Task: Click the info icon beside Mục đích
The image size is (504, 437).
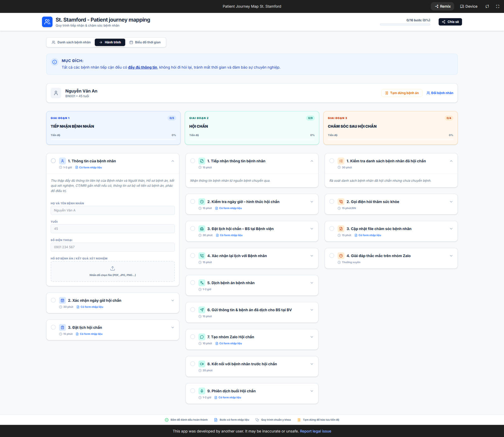Action: click(54, 62)
